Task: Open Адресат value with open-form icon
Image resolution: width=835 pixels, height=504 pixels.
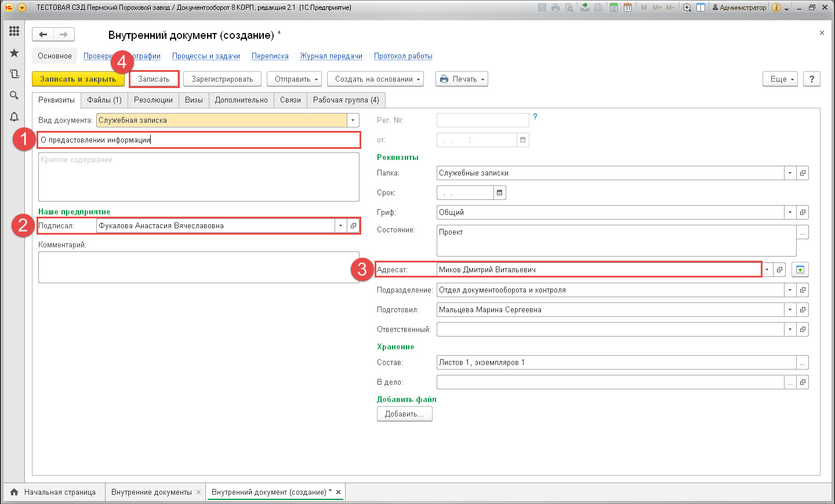Action: [780, 269]
